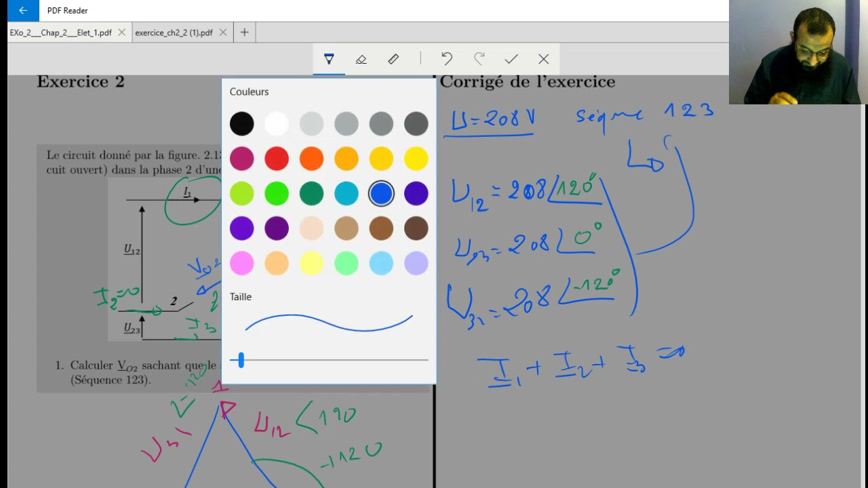The image size is (868, 488).
Task: Close the EXo_2__Chap_2__Elet_1.pdf tab
Action: click(121, 33)
